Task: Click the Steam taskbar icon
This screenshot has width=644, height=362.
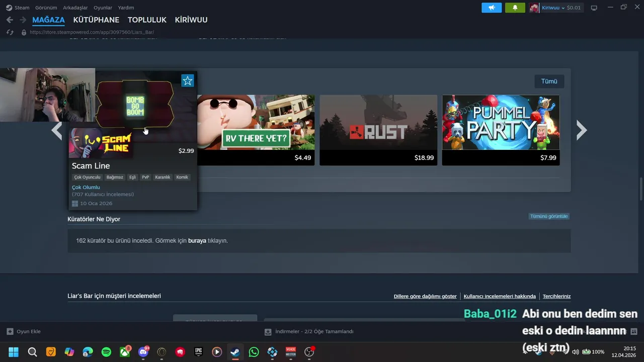Action: [x=235, y=352]
